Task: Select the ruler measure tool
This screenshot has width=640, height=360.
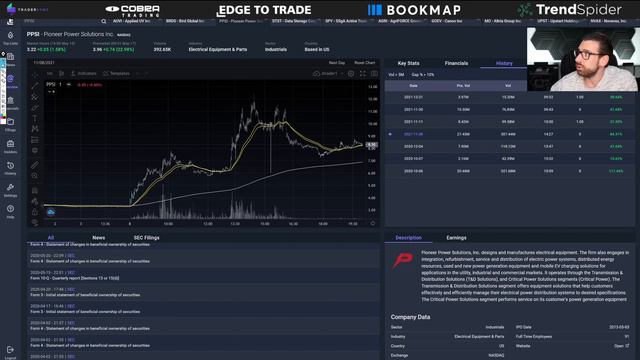Action: coord(35,165)
